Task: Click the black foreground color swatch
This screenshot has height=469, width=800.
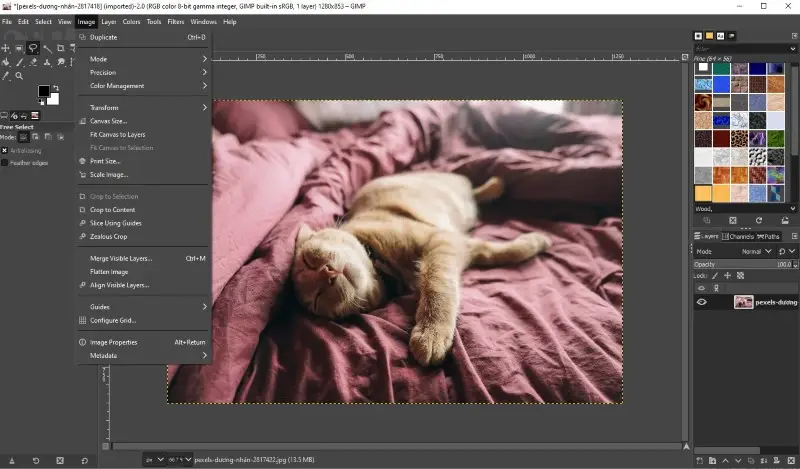Action: 44,91
